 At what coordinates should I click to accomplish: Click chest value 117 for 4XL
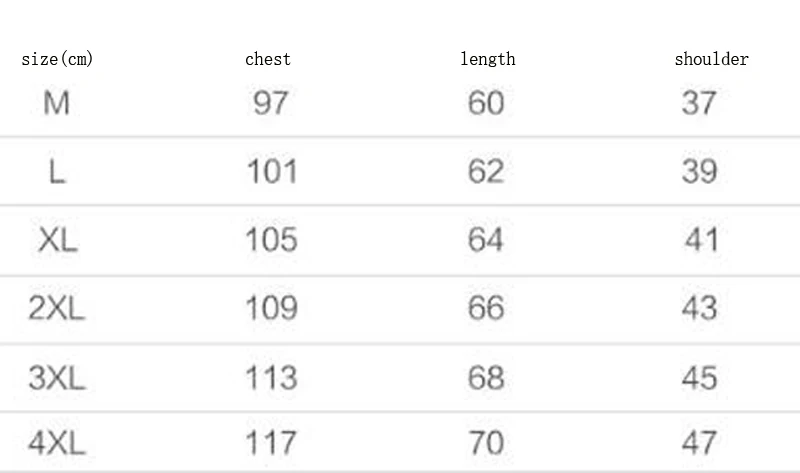tap(272, 442)
